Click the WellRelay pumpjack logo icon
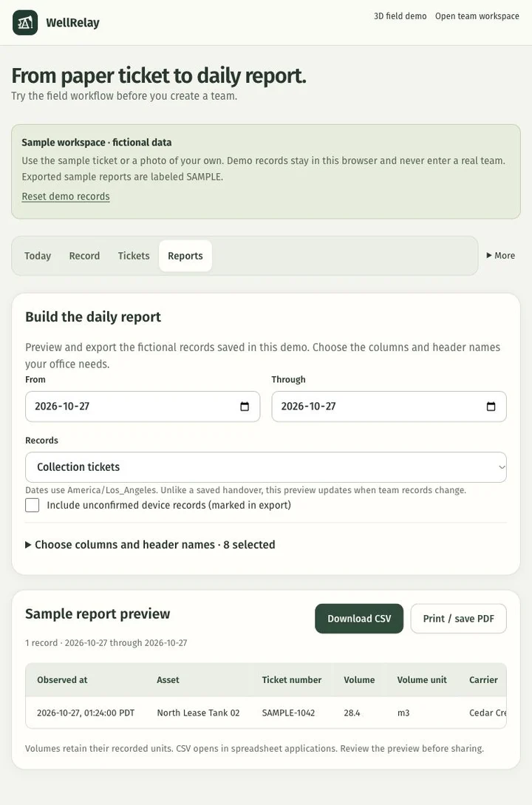532x805 pixels. pyautogui.click(x=25, y=23)
